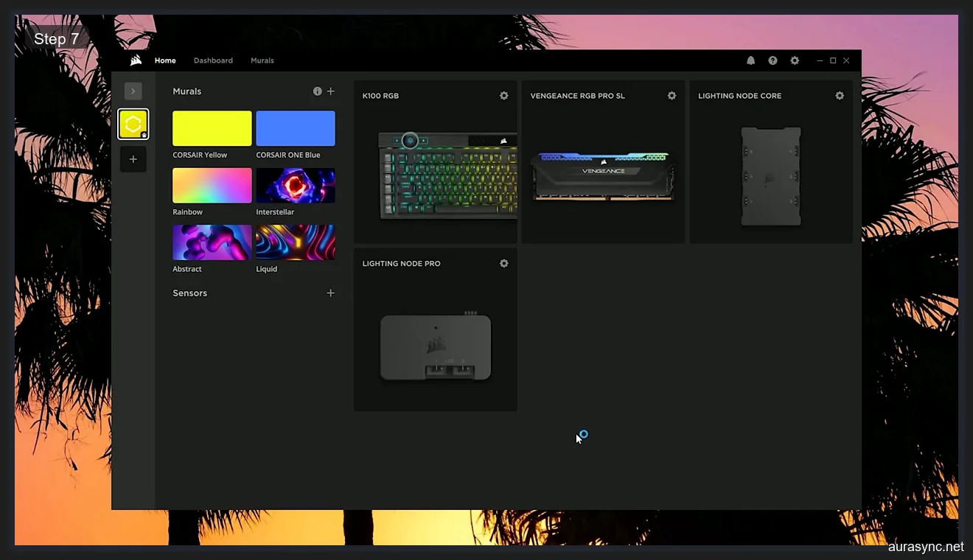Click the plus to add a new mural
The height and width of the screenshot is (560, 973).
[330, 91]
